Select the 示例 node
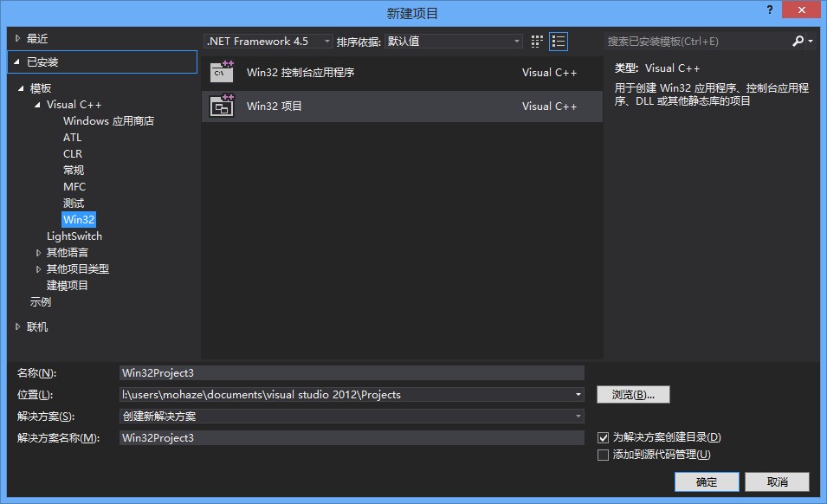This screenshot has width=827, height=504. (x=41, y=302)
